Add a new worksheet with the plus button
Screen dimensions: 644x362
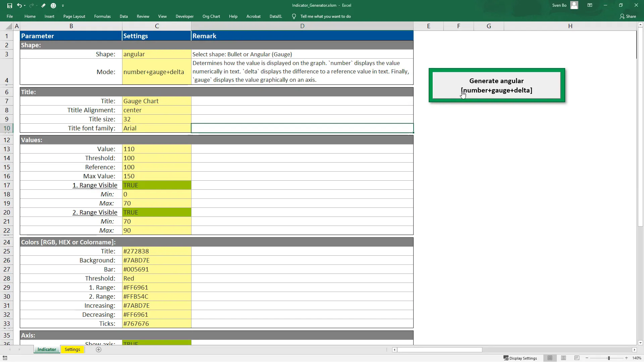(98, 350)
